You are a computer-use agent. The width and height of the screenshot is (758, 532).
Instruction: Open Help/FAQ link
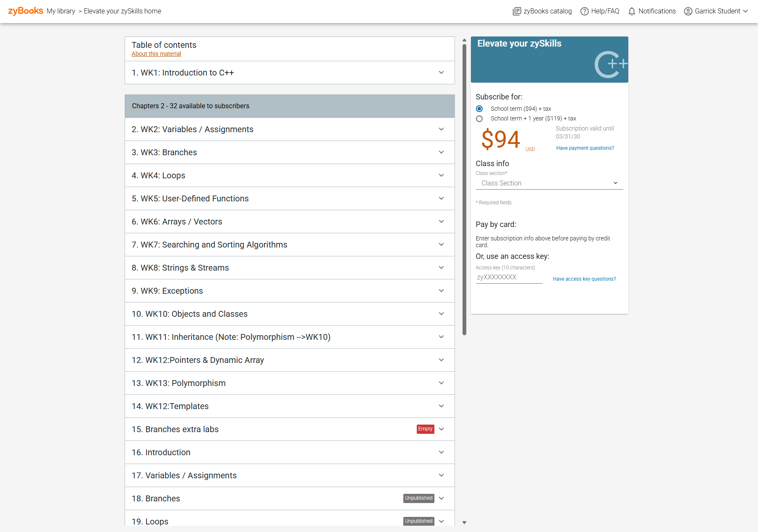[600, 11]
